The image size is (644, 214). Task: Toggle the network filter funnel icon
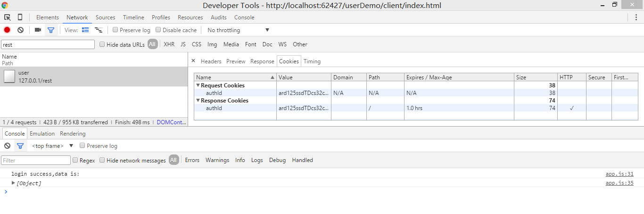coord(51,30)
